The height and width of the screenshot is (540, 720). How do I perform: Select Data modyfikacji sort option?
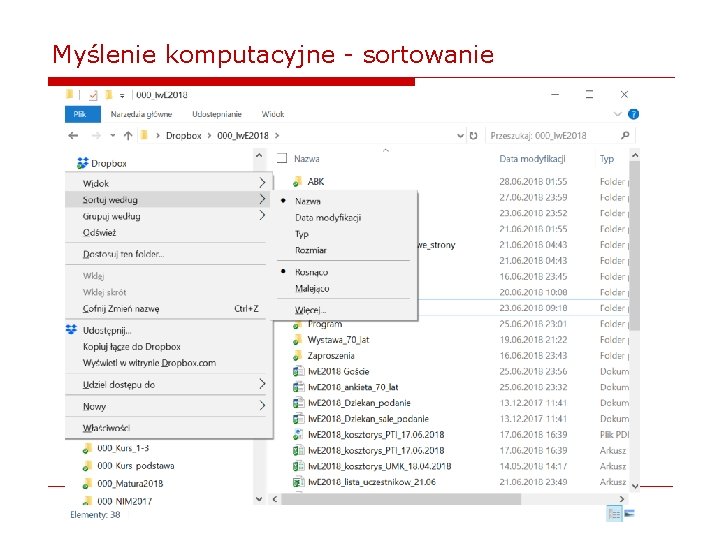[328, 218]
